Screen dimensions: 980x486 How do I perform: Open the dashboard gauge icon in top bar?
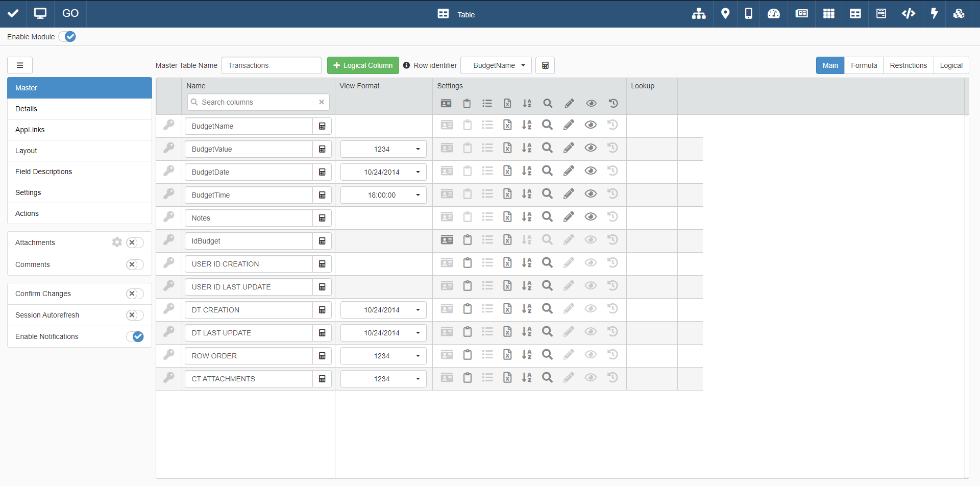point(774,14)
